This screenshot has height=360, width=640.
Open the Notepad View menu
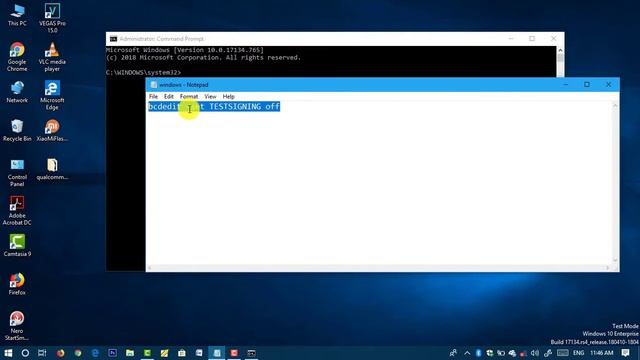pos(210,96)
